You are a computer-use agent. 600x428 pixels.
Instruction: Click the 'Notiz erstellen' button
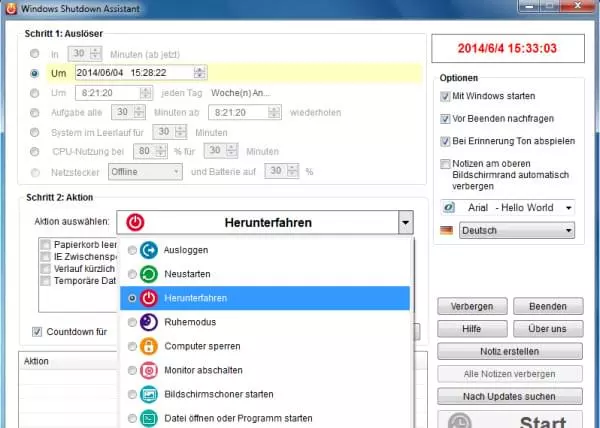point(510,352)
